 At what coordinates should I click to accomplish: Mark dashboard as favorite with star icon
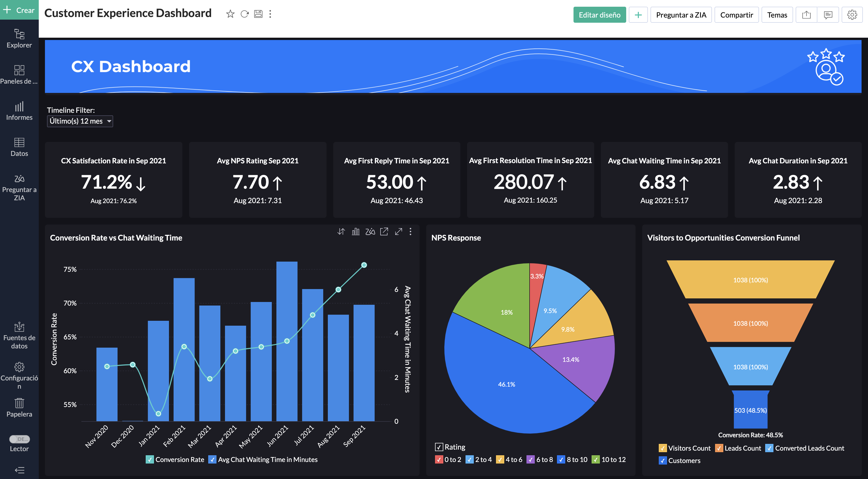click(x=230, y=14)
